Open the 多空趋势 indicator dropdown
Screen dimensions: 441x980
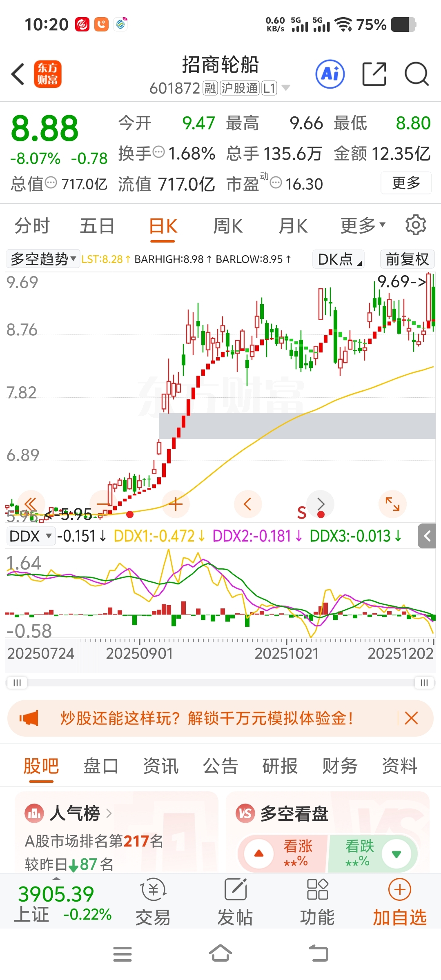pos(43,259)
